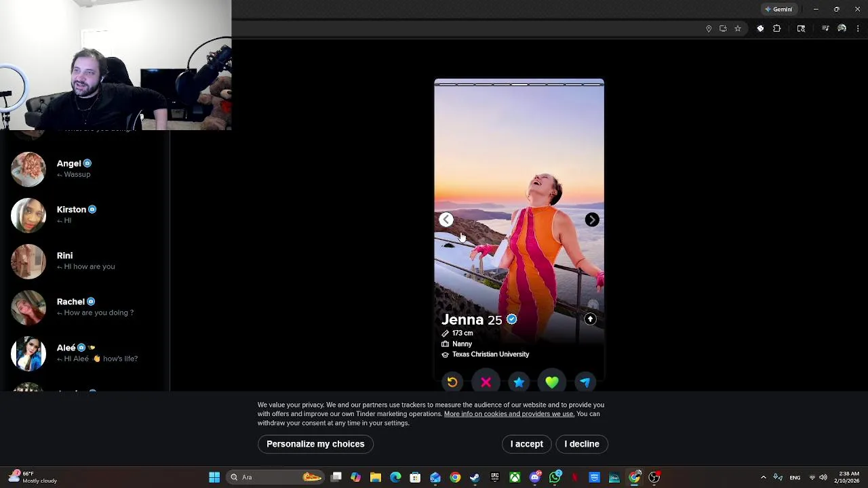
Task: Click the blue star Super Like button
Action: [519, 382]
